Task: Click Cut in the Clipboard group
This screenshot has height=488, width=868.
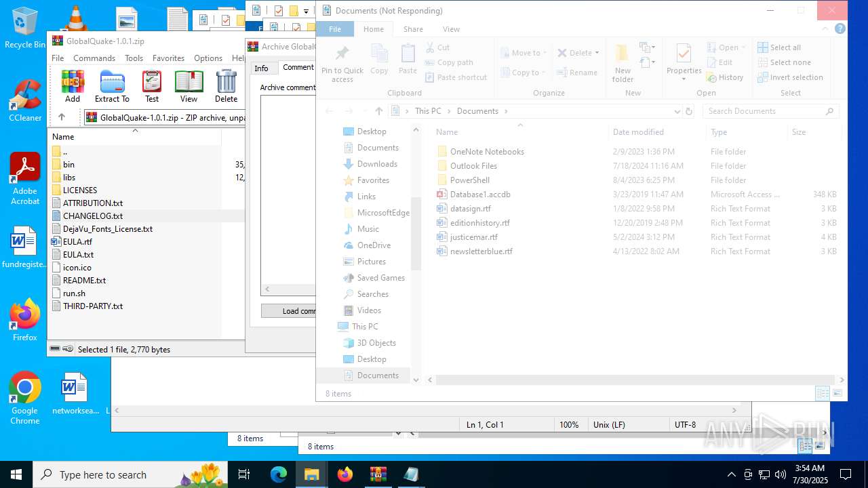Action: coord(437,47)
